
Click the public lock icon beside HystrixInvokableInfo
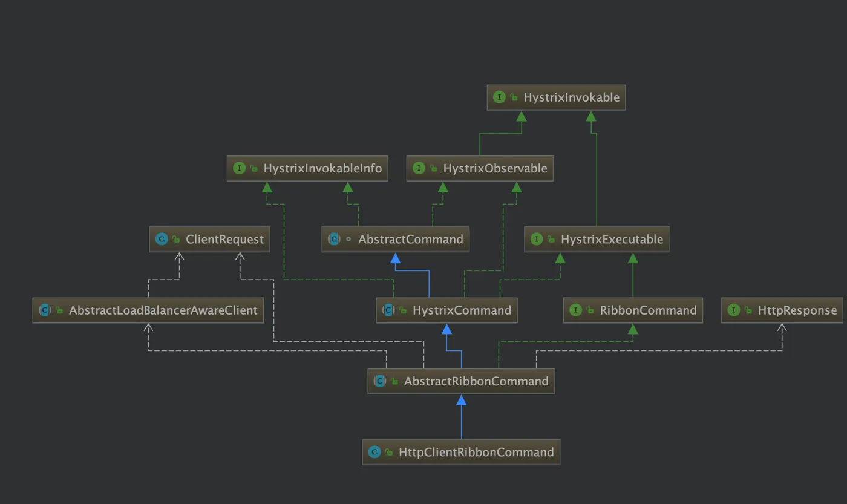tap(253, 168)
